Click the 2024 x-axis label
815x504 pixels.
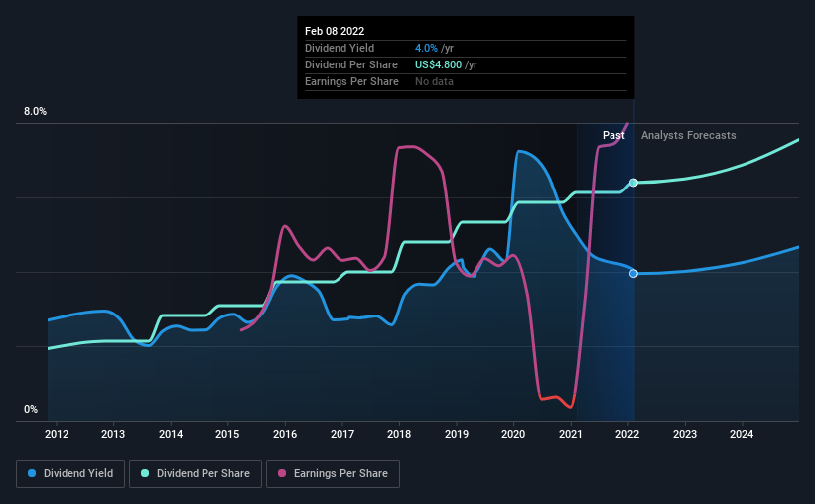point(742,434)
